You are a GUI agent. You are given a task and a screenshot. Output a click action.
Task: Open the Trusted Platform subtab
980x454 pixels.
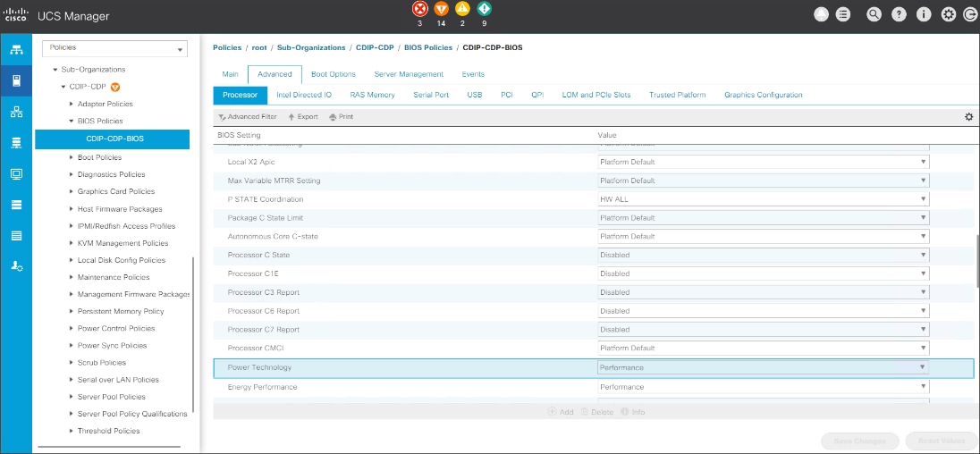pos(678,95)
